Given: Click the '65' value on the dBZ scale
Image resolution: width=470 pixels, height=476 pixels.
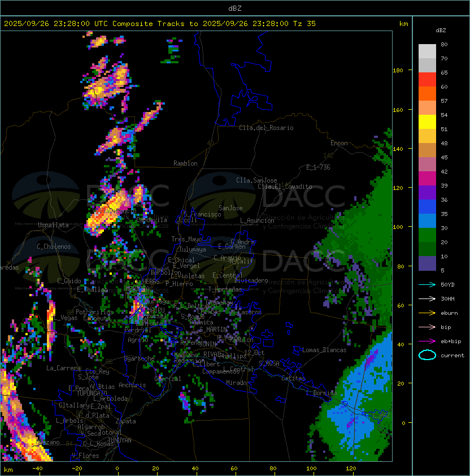Looking at the screenshot, I should [x=444, y=72].
